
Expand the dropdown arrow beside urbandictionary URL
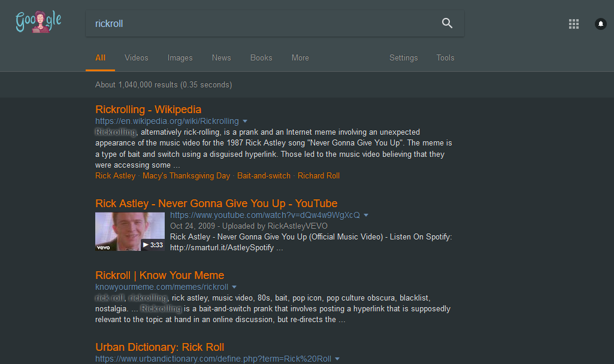pos(337,359)
